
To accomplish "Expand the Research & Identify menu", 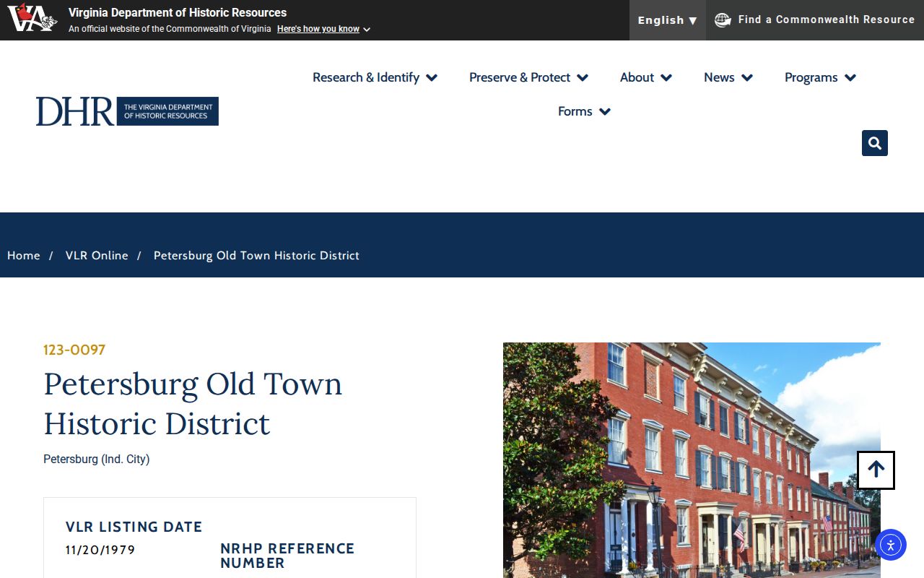I will pyautogui.click(x=375, y=77).
